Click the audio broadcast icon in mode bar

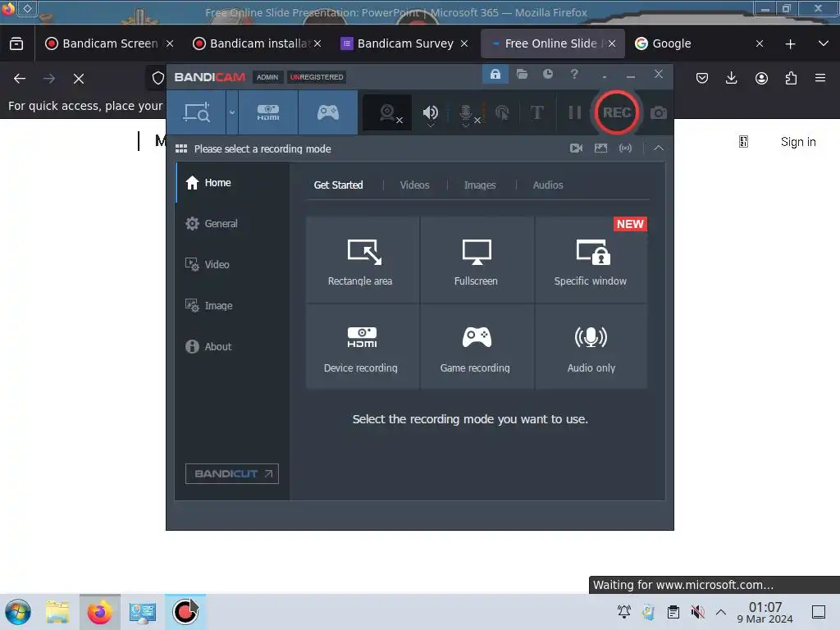pyautogui.click(x=625, y=148)
